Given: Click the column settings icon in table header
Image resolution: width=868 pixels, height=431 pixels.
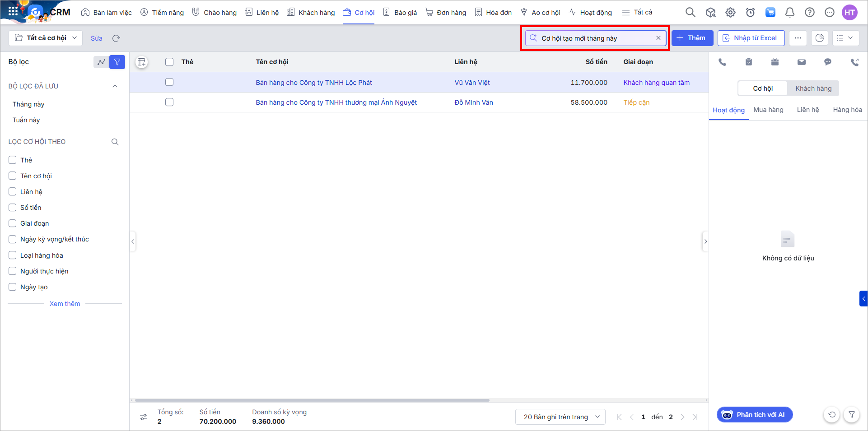Looking at the screenshot, I should click(x=142, y=62).
